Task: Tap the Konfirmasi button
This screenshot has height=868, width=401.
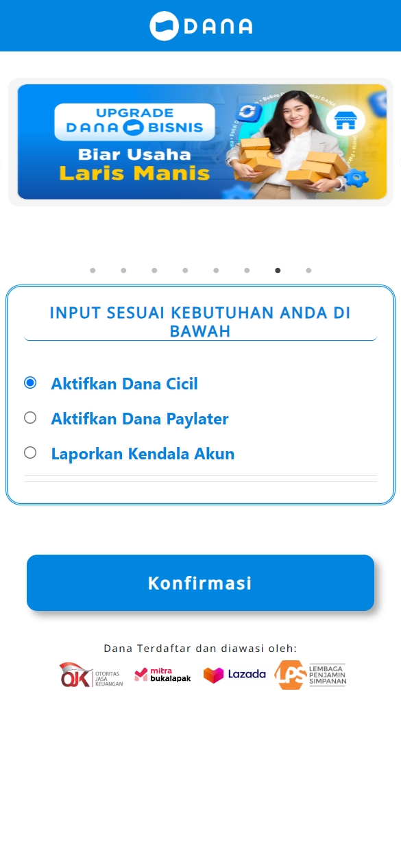Action: [200, 583]
